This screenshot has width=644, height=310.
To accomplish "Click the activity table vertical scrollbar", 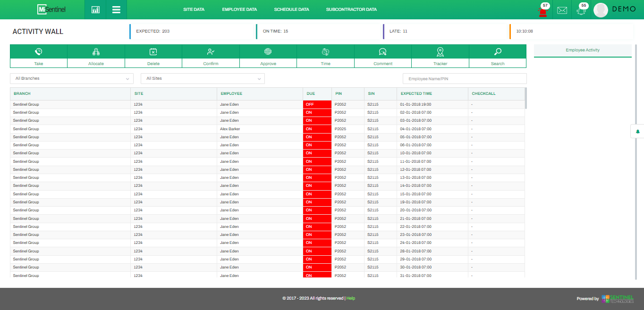I will click(526, 98).
